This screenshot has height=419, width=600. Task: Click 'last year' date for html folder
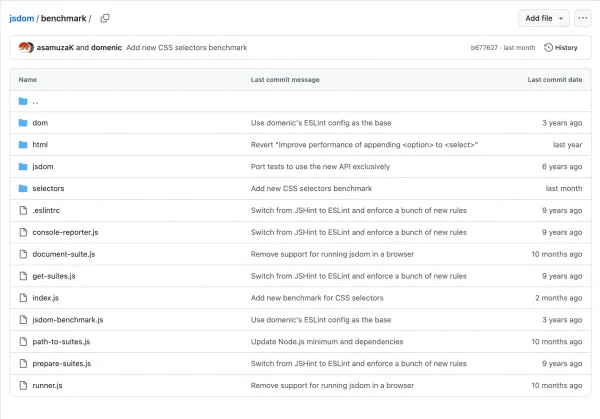click(x=567, y=145)
